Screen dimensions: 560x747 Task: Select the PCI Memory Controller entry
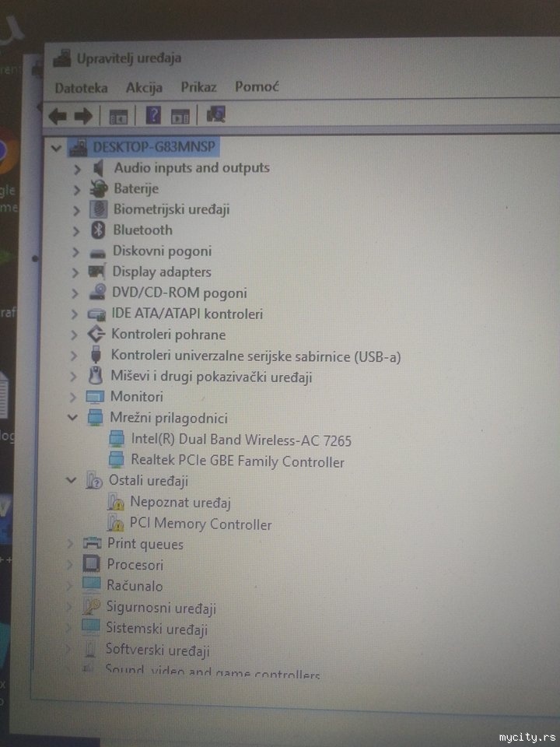point(201,524)
